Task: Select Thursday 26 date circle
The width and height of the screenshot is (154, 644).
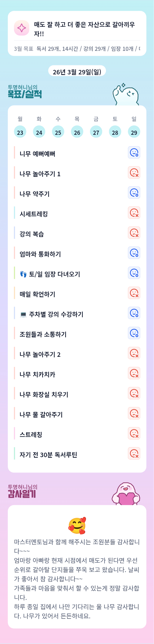Action: (77, 132)
